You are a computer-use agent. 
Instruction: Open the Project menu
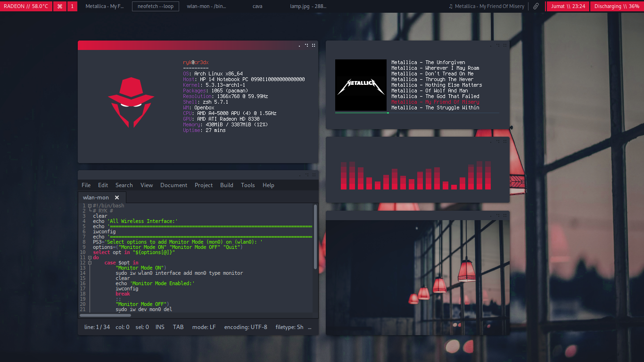[x=204, y=185]
